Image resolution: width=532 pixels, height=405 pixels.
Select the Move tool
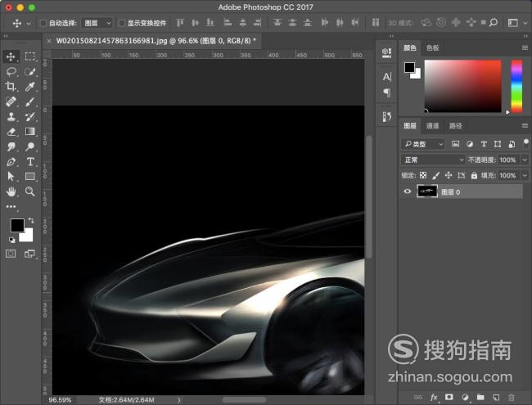click(11, 56)
